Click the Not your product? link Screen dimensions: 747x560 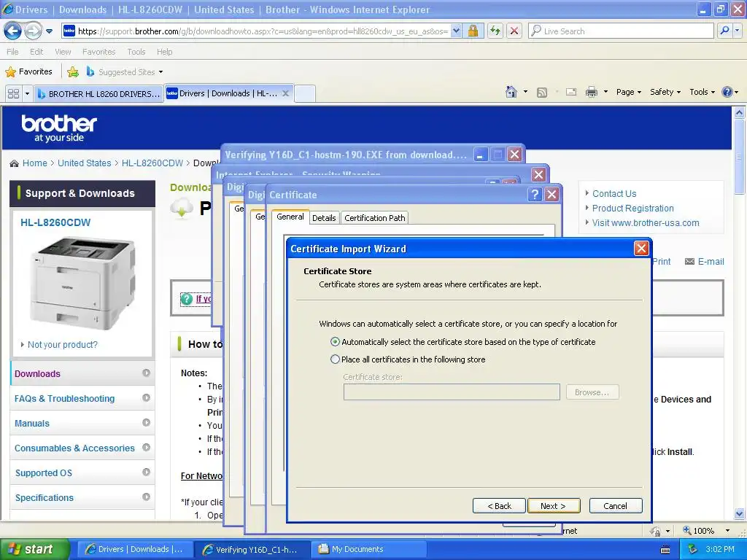click(63, 344)
